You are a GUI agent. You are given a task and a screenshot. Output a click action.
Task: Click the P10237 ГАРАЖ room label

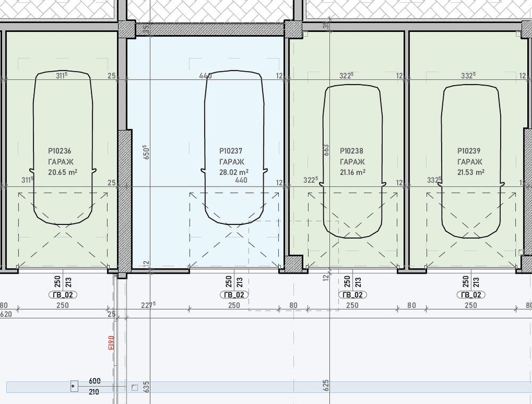click(231, 156)
